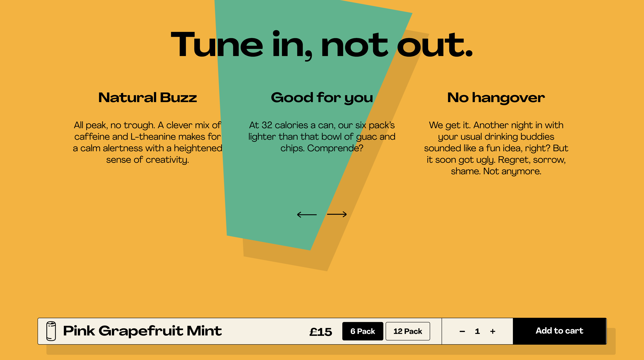Click the Pink Grapefruit Mint product title

pos(142,331)
